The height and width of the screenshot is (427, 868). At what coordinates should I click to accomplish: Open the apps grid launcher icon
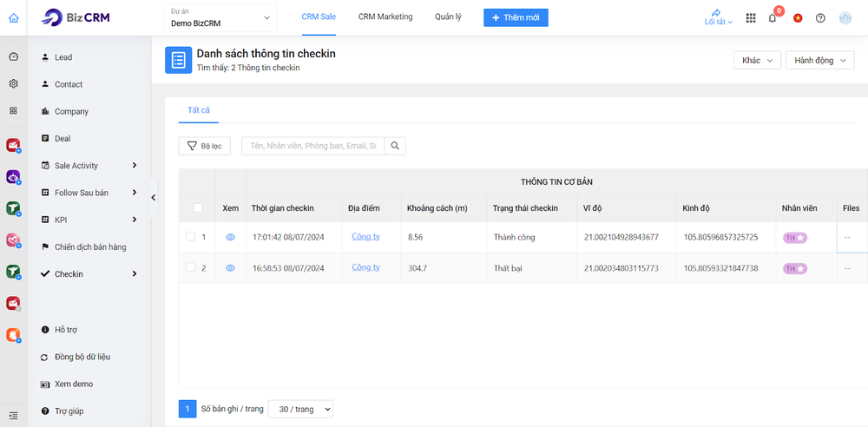[x=751, y=18]
